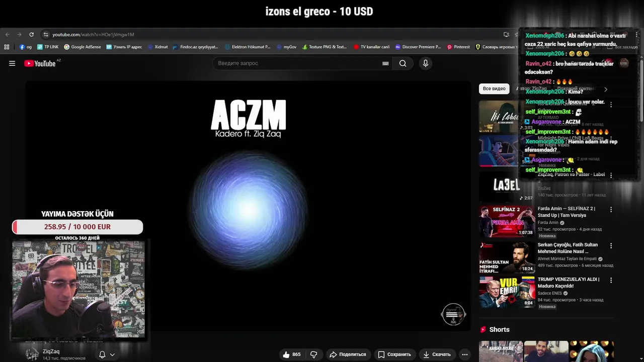
Task: Open site information icon beside the URL
Action: pyautogui.click(x=46, y=35)
